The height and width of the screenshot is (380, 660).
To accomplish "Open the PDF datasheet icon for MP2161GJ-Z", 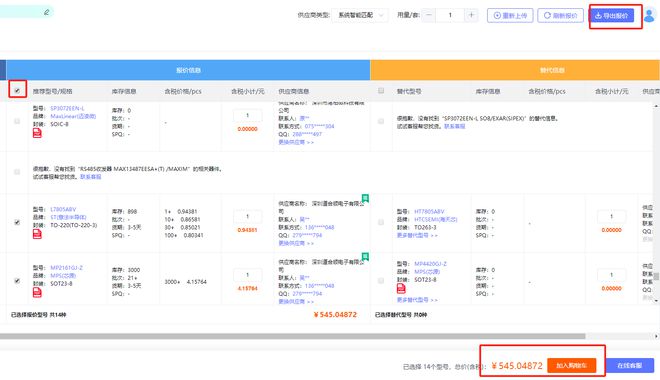I will (x=37, y=292).
